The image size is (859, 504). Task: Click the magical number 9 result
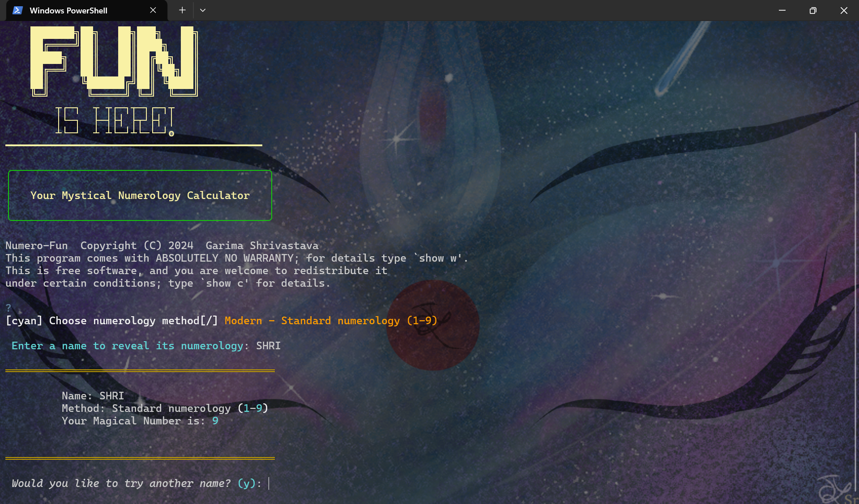click(215, 421)
